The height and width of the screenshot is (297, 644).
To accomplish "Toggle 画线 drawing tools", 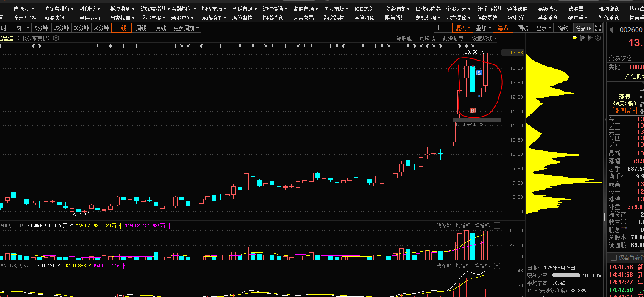I will (x=523, y=28).
